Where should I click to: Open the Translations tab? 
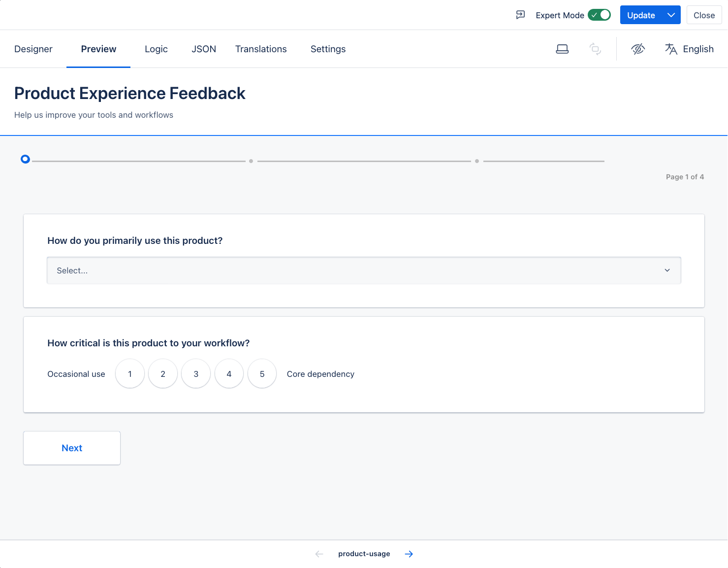tap(261, 49)
